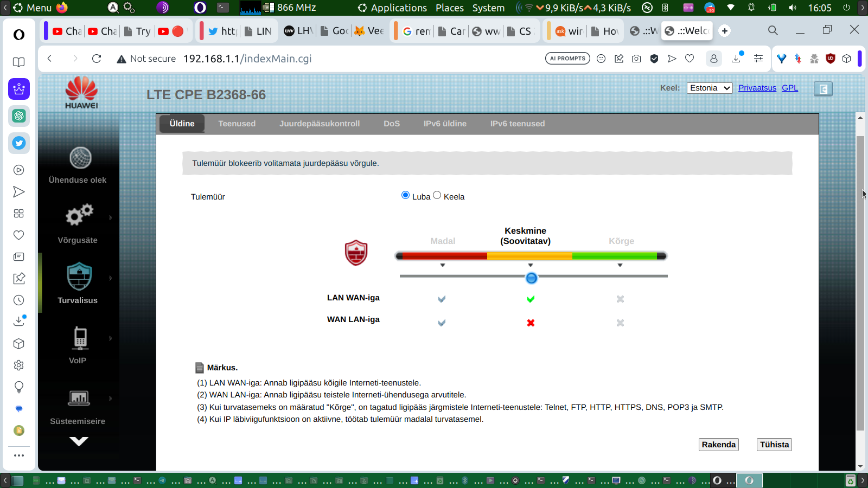The image size is (868, 488).
Task: Expand the Turvalisus submenu arrow
Action: (x=111, y=278)
